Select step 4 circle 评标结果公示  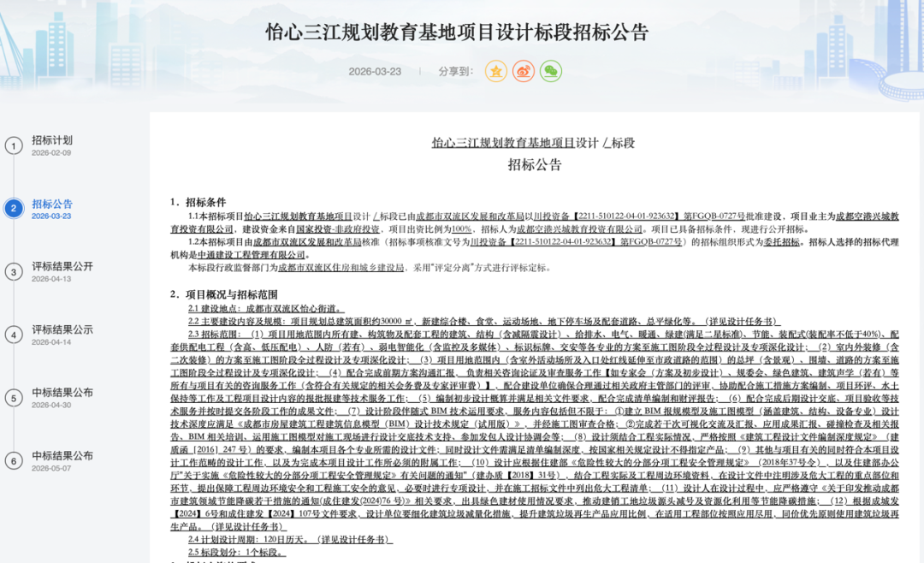(x=14, y=335)
